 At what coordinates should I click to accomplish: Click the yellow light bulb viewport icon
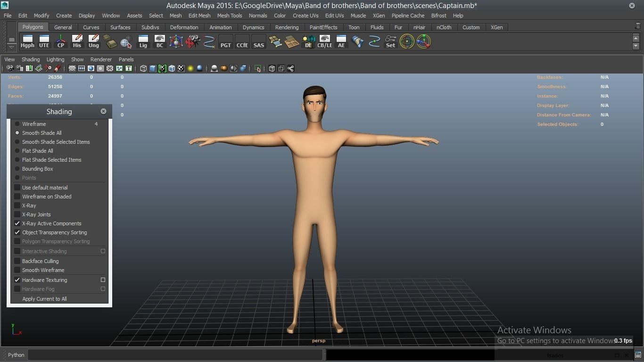[x=190, y=68]
